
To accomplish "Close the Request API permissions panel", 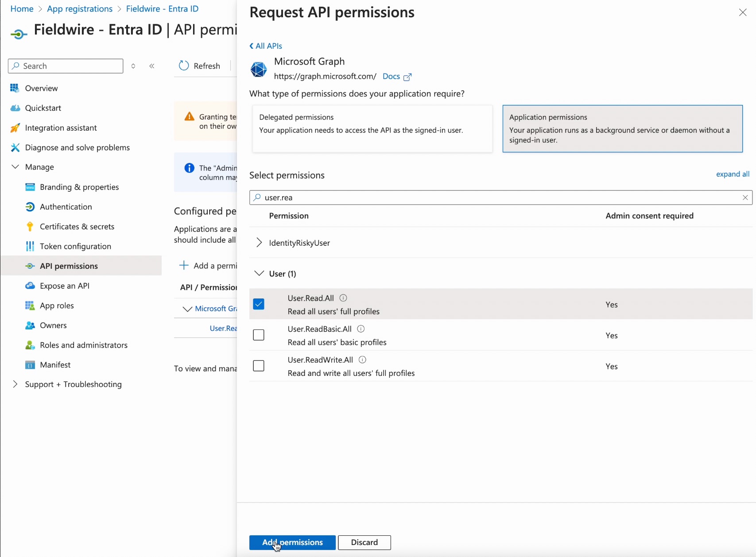I will tap(743, 12).
